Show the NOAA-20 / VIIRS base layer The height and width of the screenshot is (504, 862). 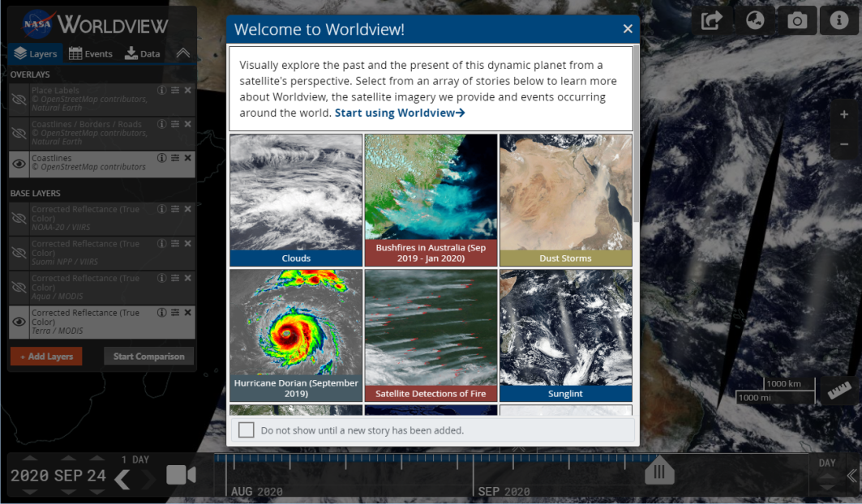pyautogui.click(x=19, y=218)
